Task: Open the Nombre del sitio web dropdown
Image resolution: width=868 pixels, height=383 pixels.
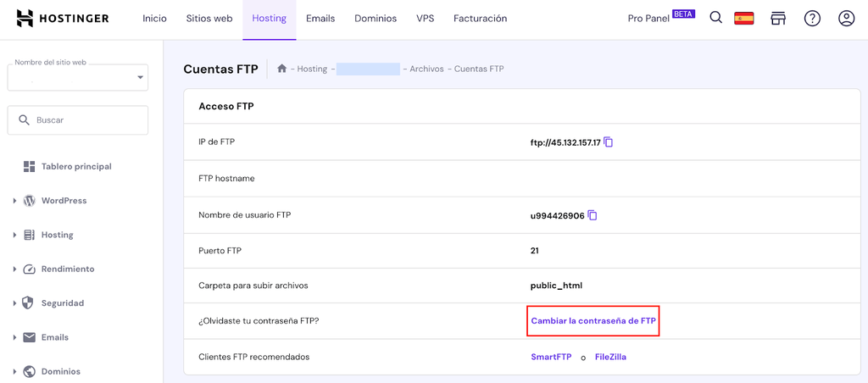Action: (x=78, y=77)
